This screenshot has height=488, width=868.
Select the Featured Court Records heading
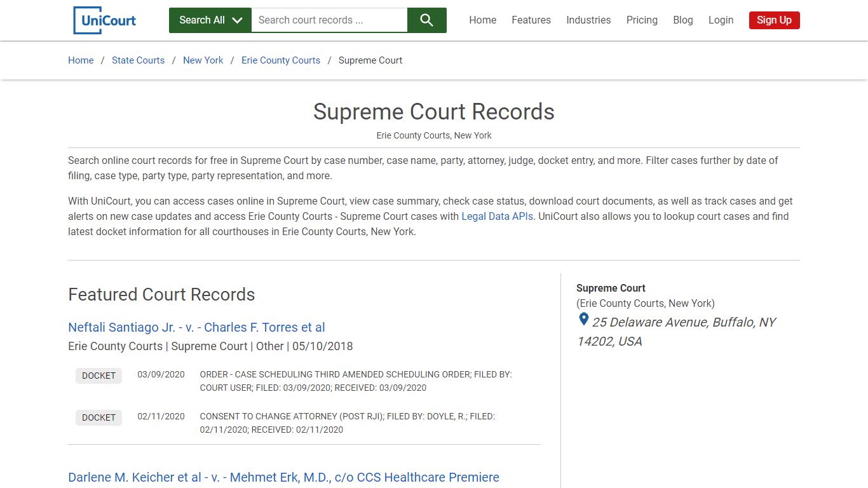[161, 295]
